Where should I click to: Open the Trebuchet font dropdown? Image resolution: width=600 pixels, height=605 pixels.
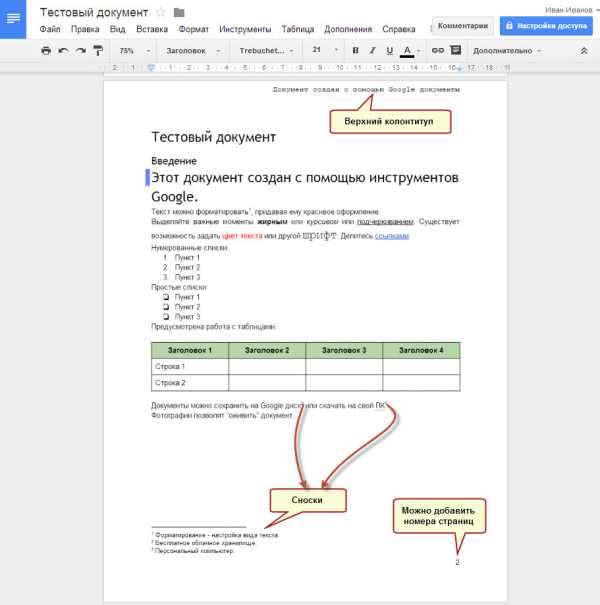point(266,51)
